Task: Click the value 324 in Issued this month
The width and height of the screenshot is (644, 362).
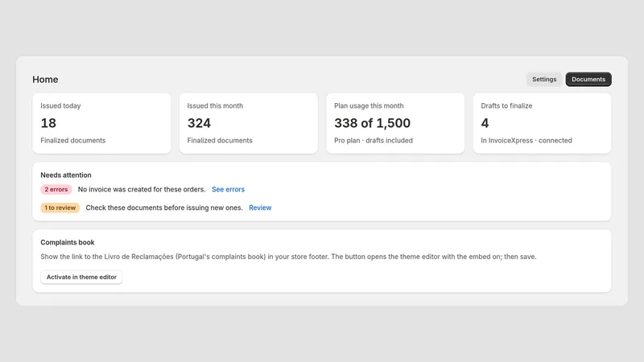Action: tap(199, 123)
